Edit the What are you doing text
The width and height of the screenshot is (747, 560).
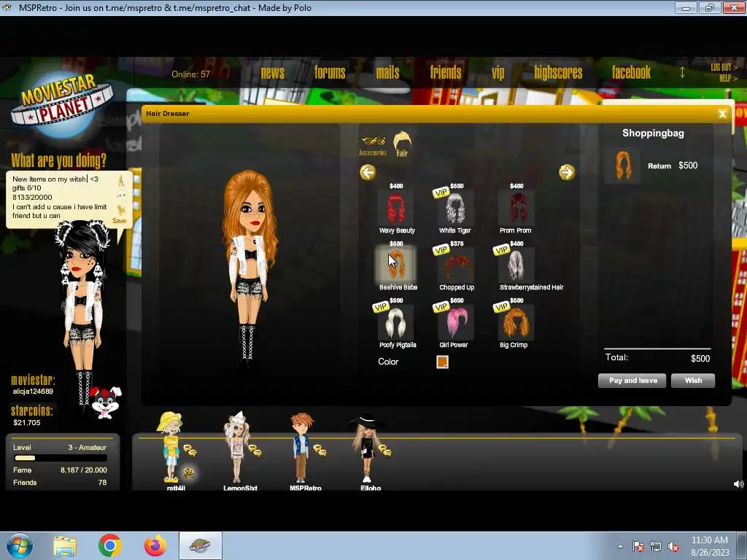tap(60, 197)
